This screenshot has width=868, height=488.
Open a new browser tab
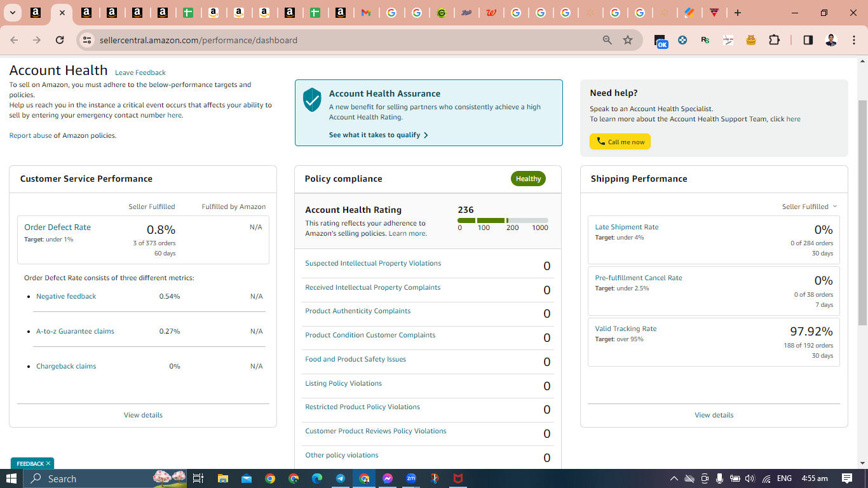(x=737, y=13)
